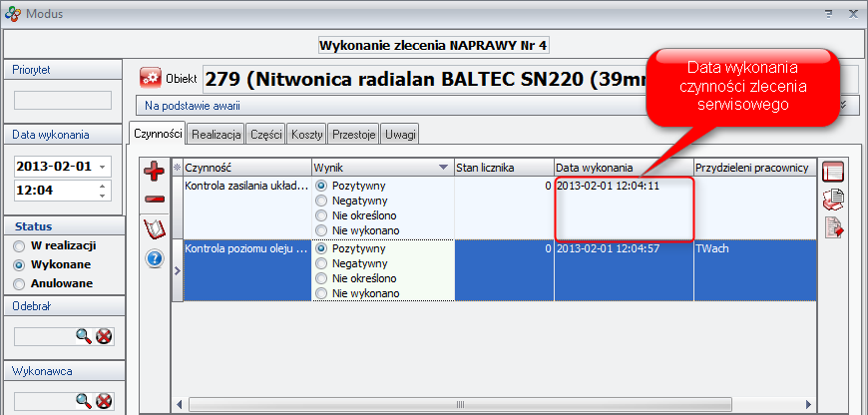
Task: Sort by the Czynność column header
Action: pos(247,168)
